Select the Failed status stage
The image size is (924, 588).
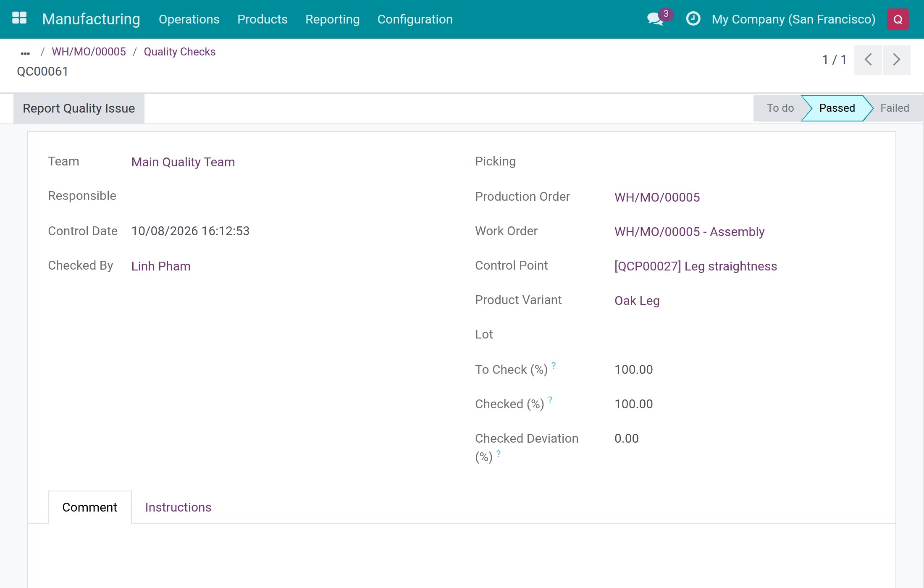click(895, 108)
